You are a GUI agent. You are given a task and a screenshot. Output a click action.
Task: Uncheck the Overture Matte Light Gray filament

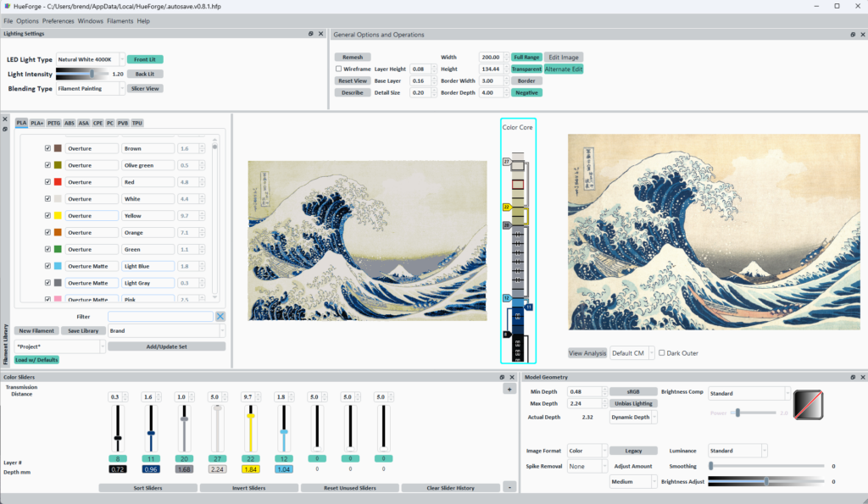(x=47, y=283)
